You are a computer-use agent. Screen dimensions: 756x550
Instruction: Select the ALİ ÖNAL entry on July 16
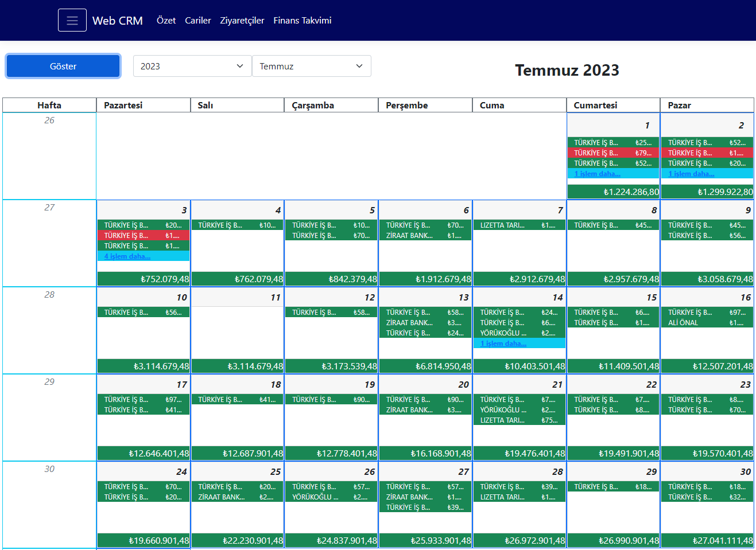707,323
